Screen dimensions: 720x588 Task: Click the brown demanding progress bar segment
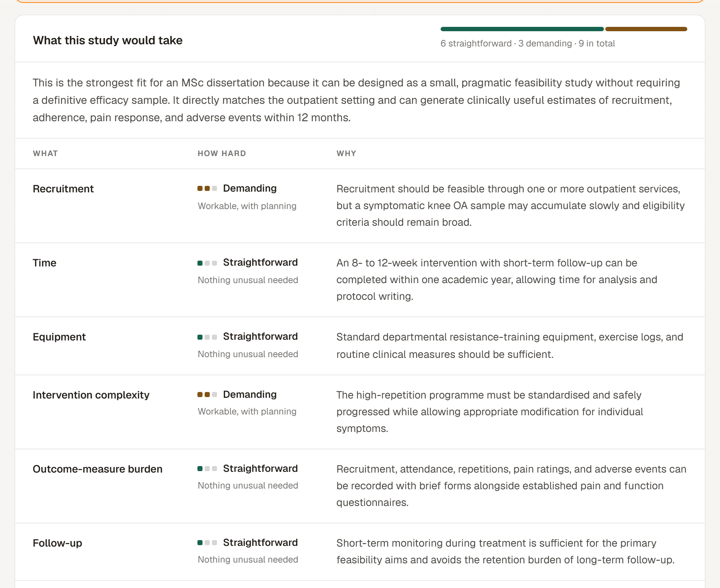(646, 29)
